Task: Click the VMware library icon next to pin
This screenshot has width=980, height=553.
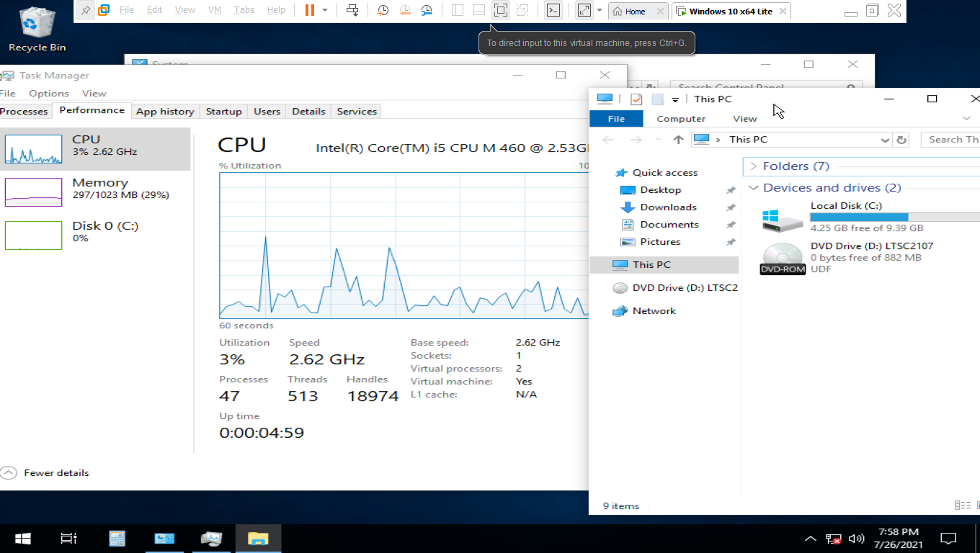Action: (x=104, y=10)
